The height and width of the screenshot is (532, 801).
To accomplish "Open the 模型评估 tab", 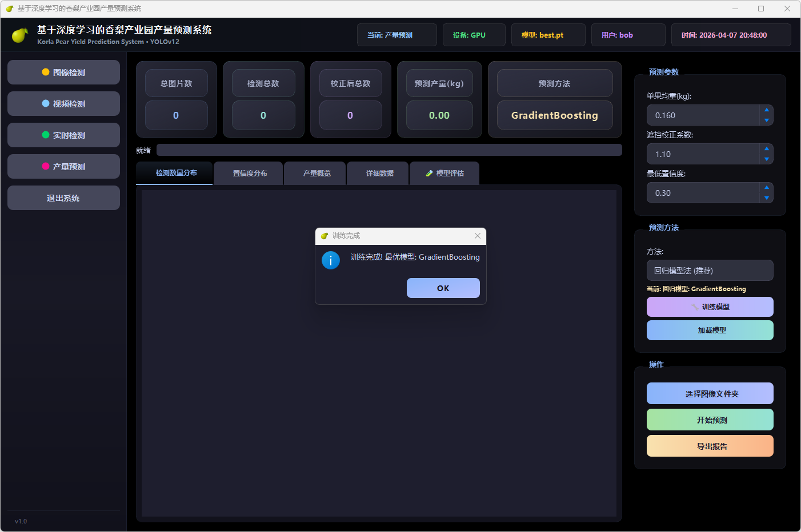I will tap(444, 174).
